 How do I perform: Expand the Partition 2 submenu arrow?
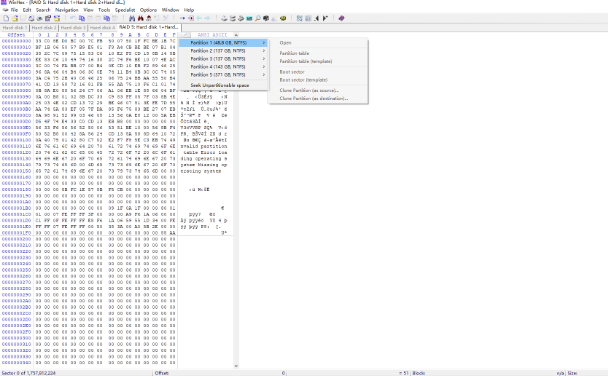click(264, 51)
